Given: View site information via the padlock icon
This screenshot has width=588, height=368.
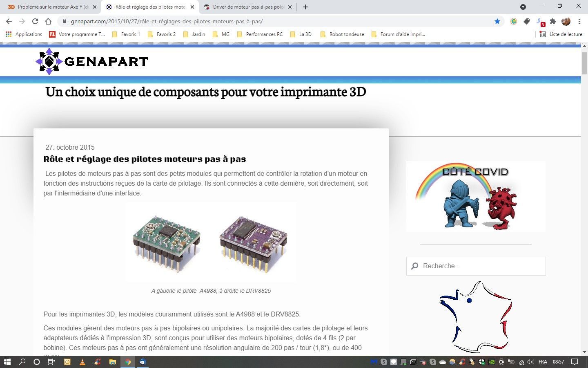Looking at the screenshot, I should point(64,21).
